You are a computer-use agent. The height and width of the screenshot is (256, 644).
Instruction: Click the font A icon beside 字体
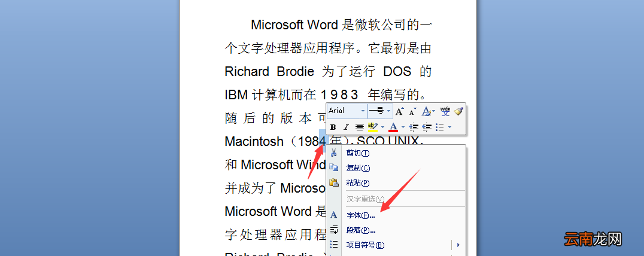point(333,215)
